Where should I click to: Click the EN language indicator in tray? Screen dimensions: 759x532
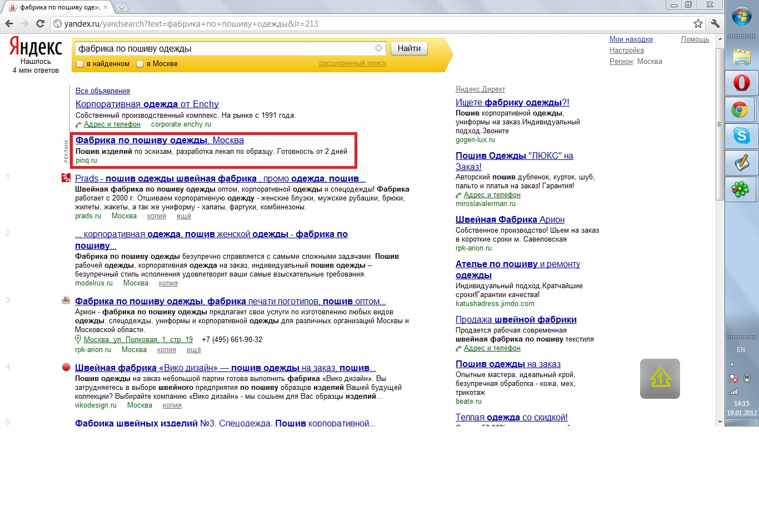point(741,350)
